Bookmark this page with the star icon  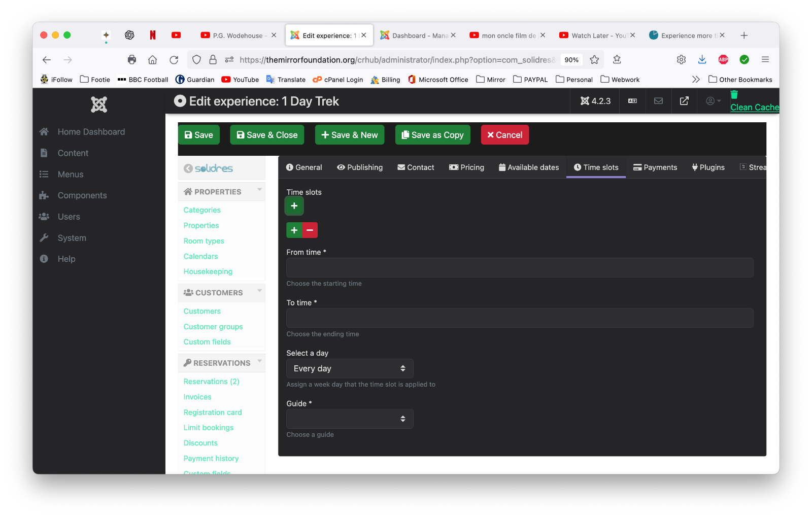pos(594,60)
